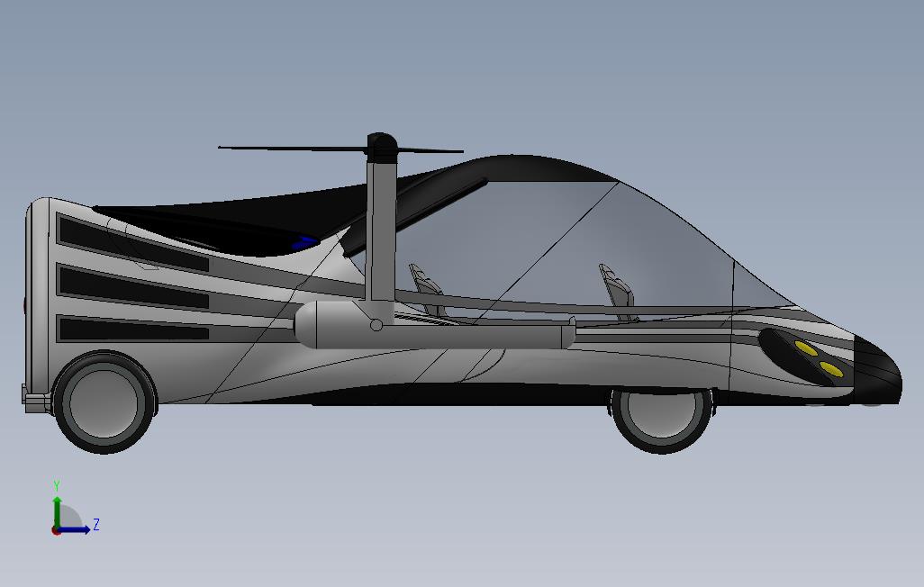
Task: Click the red origin point of the triad
Action: pyautogui.click(x=56, y=530)
